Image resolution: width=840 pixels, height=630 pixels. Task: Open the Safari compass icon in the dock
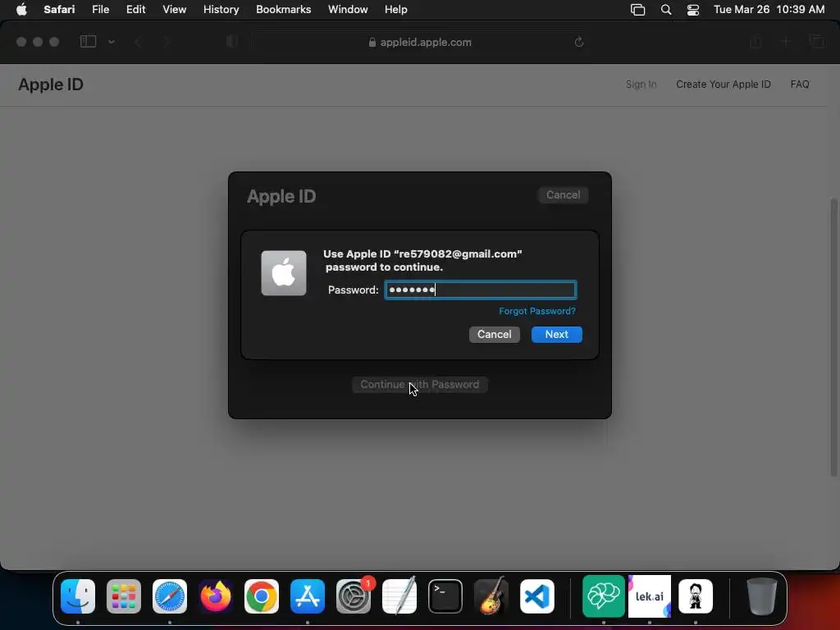click(x=170, y=596)
